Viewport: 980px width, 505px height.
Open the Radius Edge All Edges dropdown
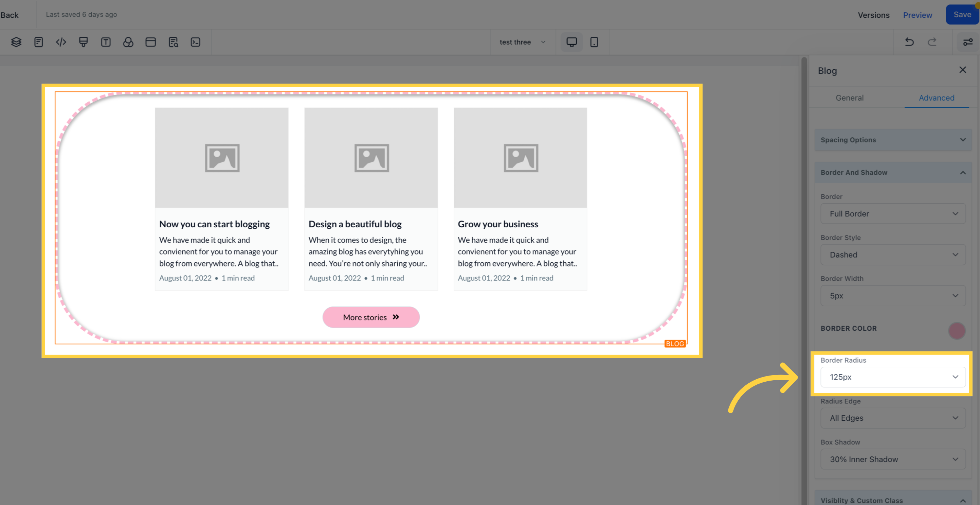tap(892, 418)
